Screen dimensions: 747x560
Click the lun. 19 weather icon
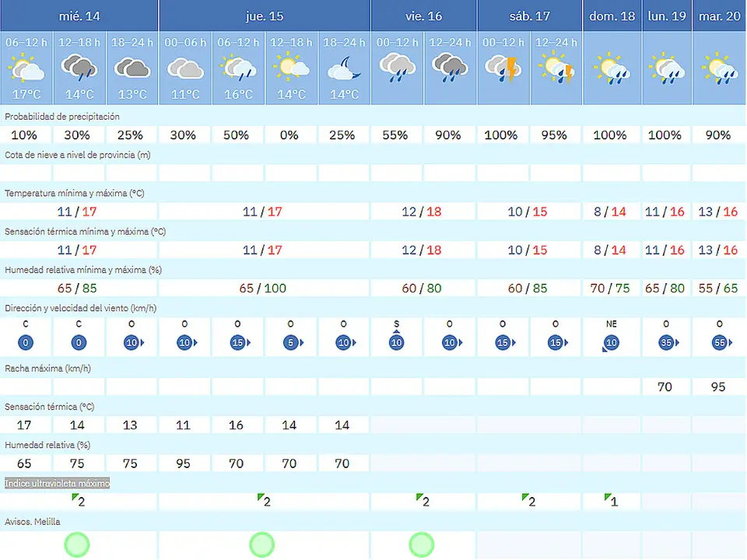tap(667, 69)
